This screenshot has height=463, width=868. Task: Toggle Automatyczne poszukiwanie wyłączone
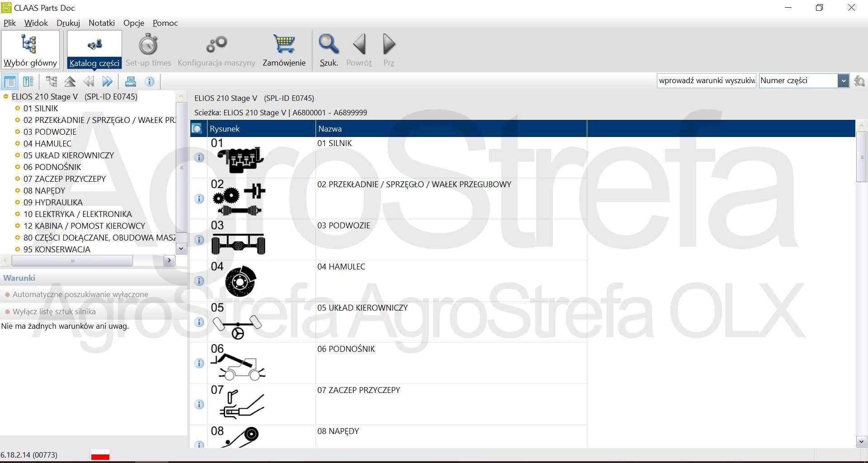pos(80,294)
